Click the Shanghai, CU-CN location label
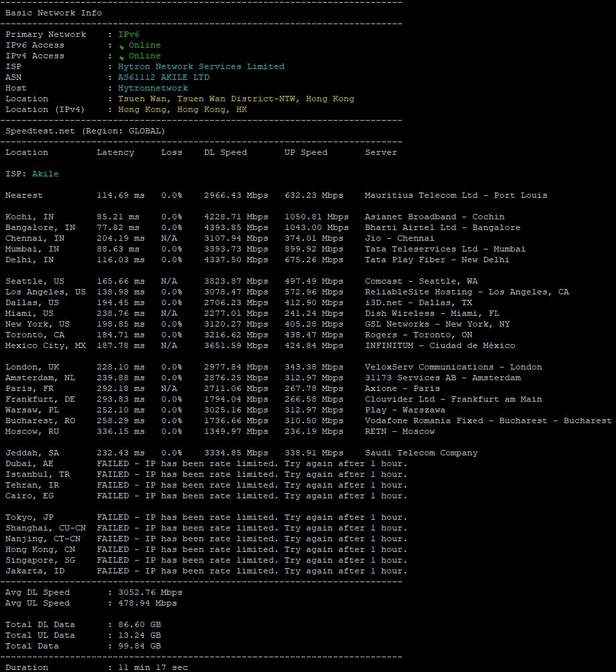The height and width of the screenshot is (672, 616). (x=46, y=527)
